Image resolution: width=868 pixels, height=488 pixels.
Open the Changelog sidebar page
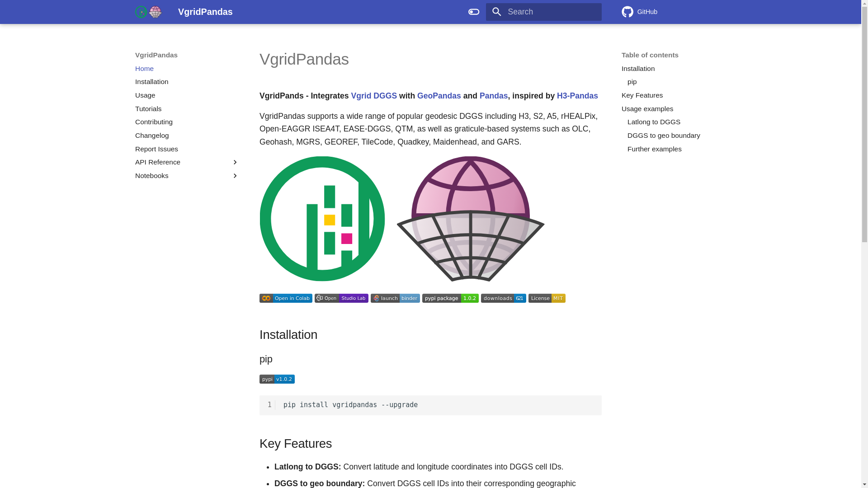click(152, 136)
